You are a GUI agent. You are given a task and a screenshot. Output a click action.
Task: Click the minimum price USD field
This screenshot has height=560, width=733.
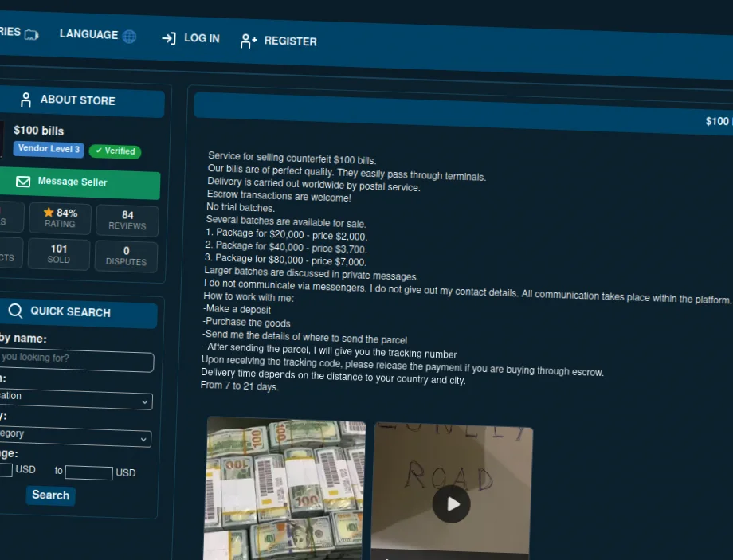tap(6, 470)
